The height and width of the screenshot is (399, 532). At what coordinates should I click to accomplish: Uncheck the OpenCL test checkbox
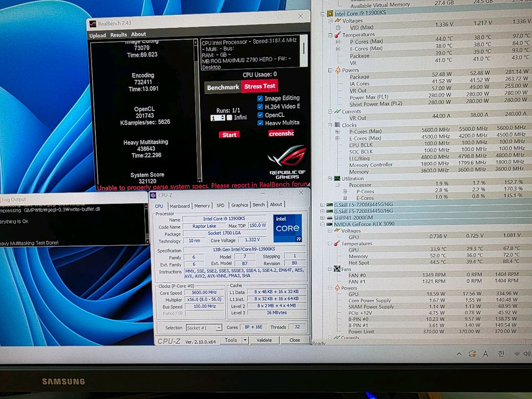pos(260,115)
